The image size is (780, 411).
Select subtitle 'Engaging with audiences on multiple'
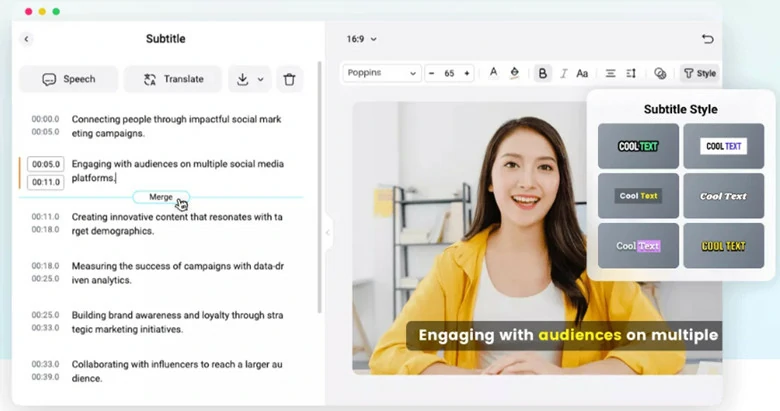click(x=178, y=171)
